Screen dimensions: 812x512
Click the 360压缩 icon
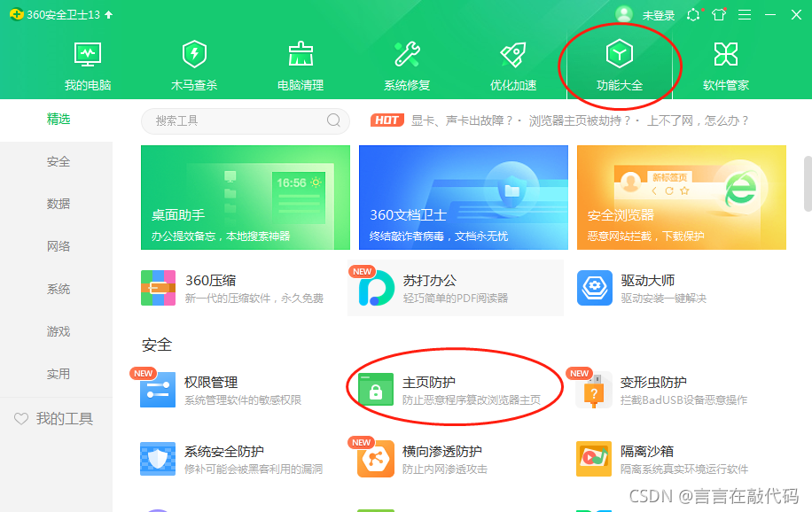click(x=158, y=288)
